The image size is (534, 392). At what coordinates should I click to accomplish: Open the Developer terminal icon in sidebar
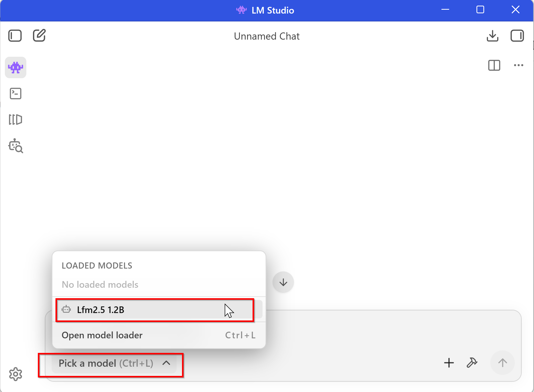pos(16,94)
